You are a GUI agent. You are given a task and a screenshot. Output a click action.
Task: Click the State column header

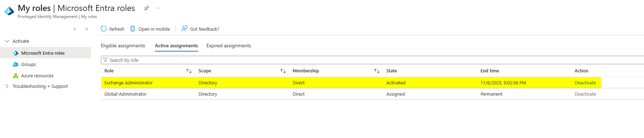pyautogui.click(x=392, y=71)
